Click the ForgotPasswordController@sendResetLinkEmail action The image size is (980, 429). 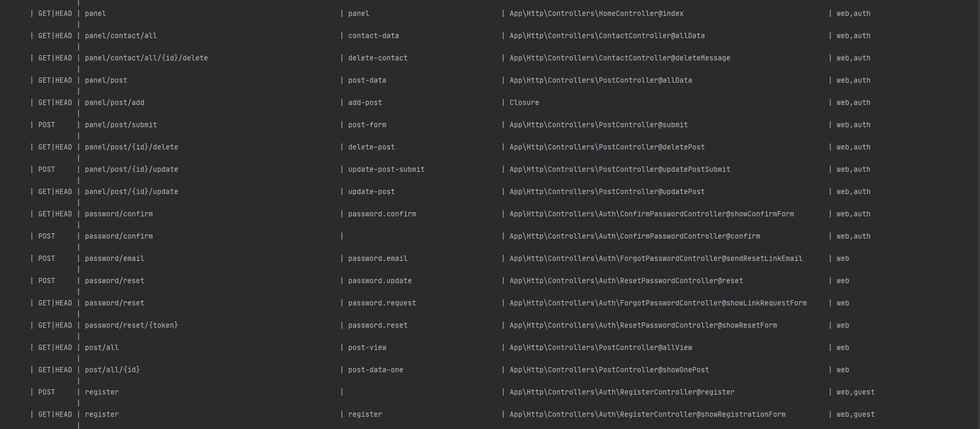pos(656,259)
